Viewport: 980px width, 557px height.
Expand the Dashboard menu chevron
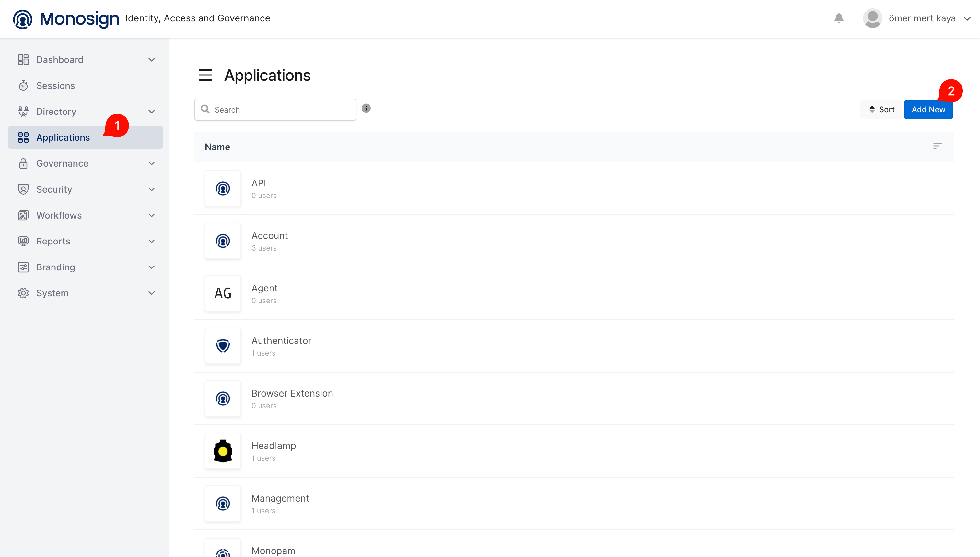click(x=152, y=60)
